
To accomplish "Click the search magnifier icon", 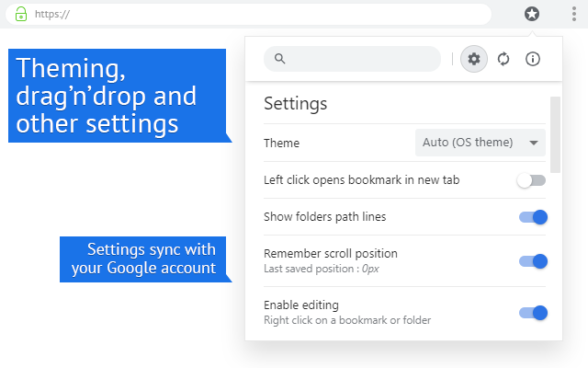I will (x=280, y=59).
